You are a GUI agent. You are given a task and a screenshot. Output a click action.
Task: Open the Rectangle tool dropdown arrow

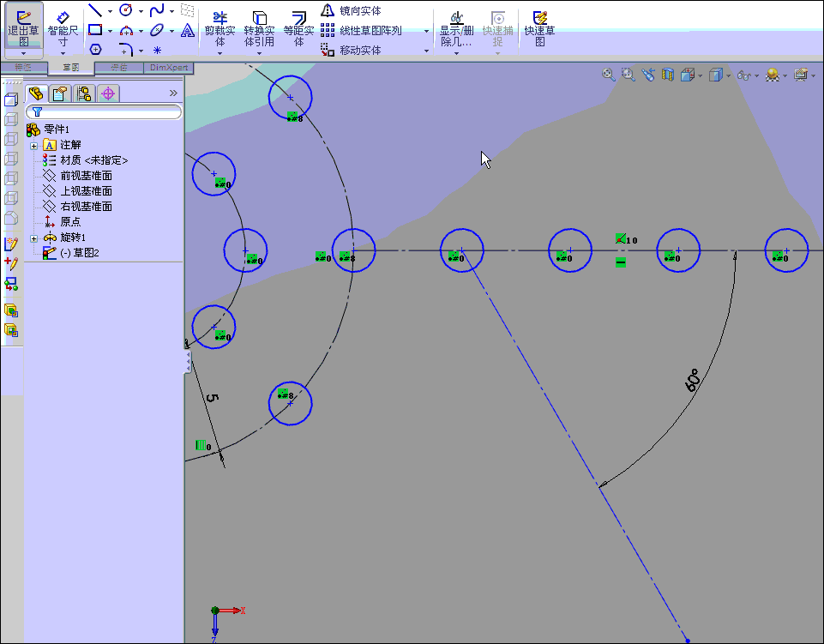pyautogui.click(x=110, y=31)
